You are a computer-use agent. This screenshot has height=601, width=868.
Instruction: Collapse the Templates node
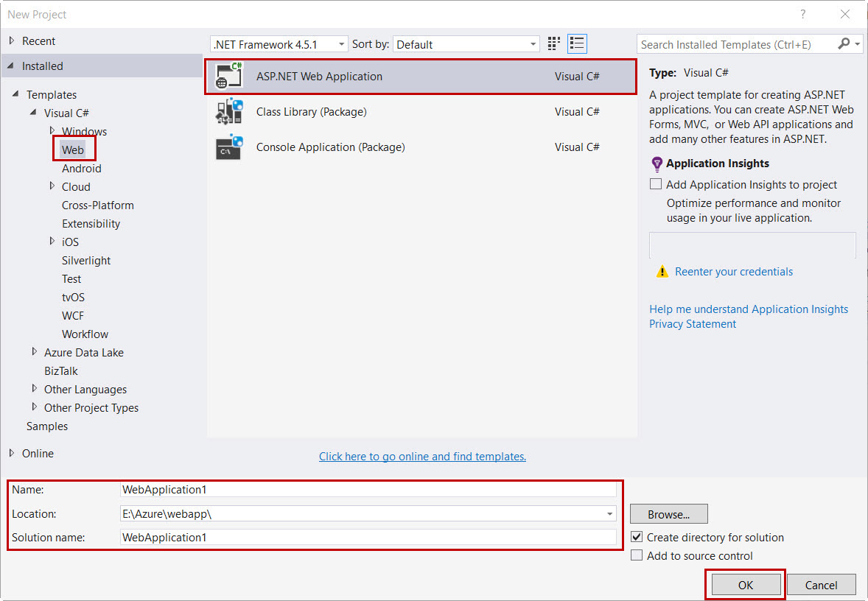click(x=15, y=94)
